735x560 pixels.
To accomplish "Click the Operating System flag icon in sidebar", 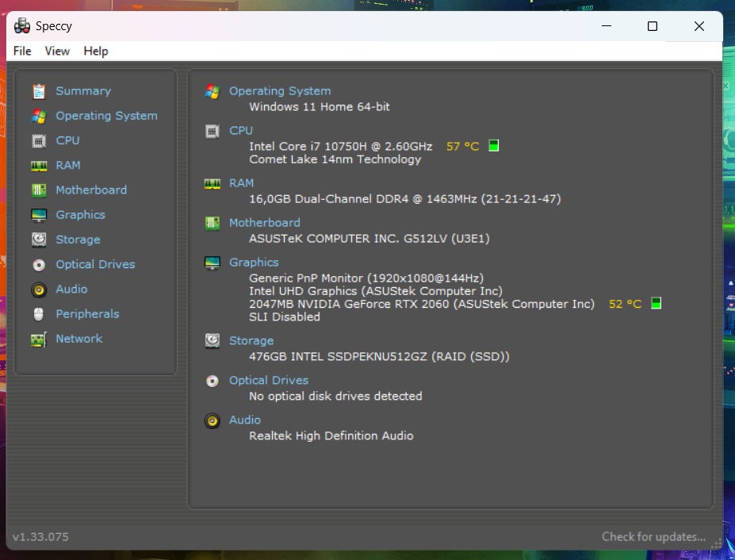I will tap(39, 116).
